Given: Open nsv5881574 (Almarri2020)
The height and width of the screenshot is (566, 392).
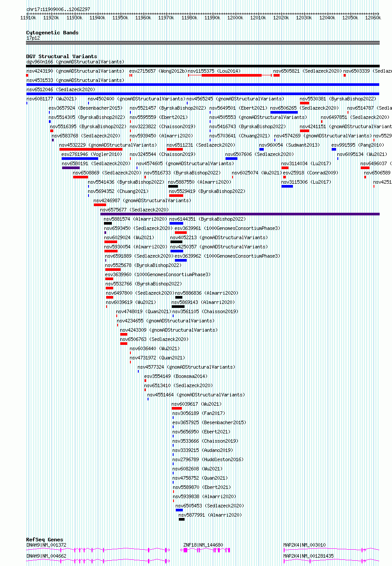Looking at the screenshot, I should pyautogui.click(x=135, y=219).
